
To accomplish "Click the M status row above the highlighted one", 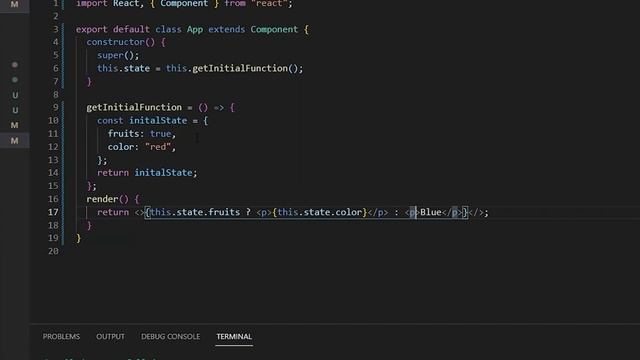I will click(x=15, y=125).
